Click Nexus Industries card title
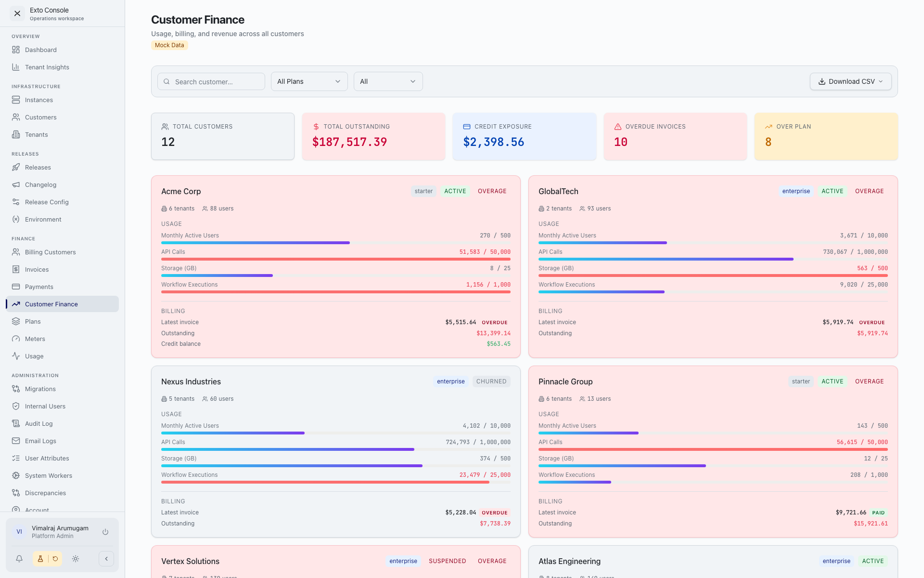 (x=191, y=381)
